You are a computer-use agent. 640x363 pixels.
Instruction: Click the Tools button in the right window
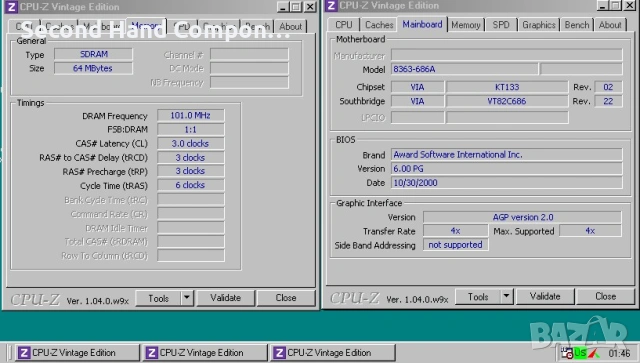[x=478, y=296]
